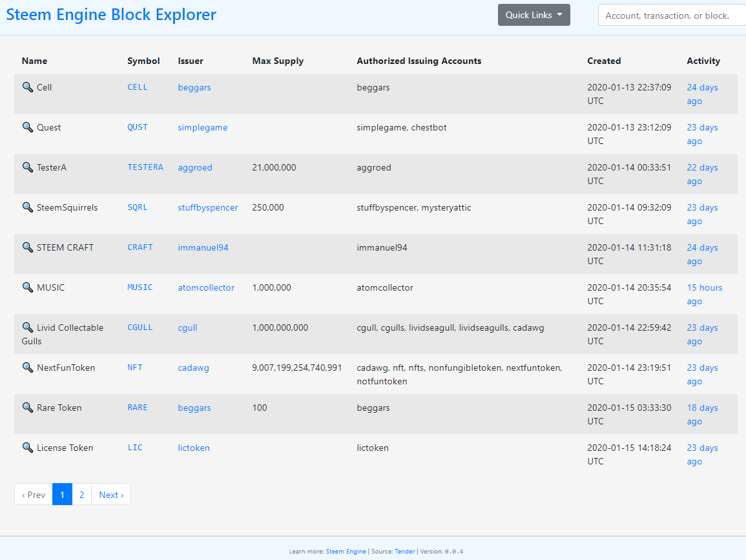Click the Max Supply column header
The image size is (746, 560).
(278, 61)
